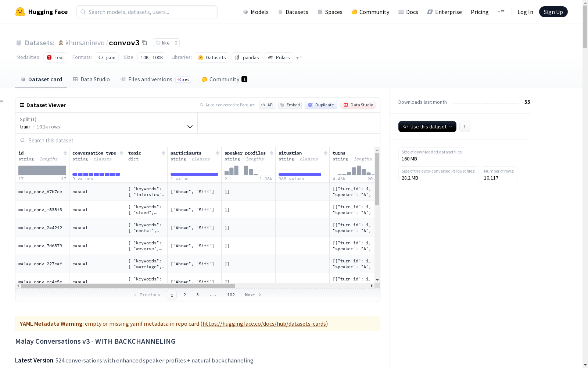Click the Duplicate button
588x368 pixels.
click(321, 105)
